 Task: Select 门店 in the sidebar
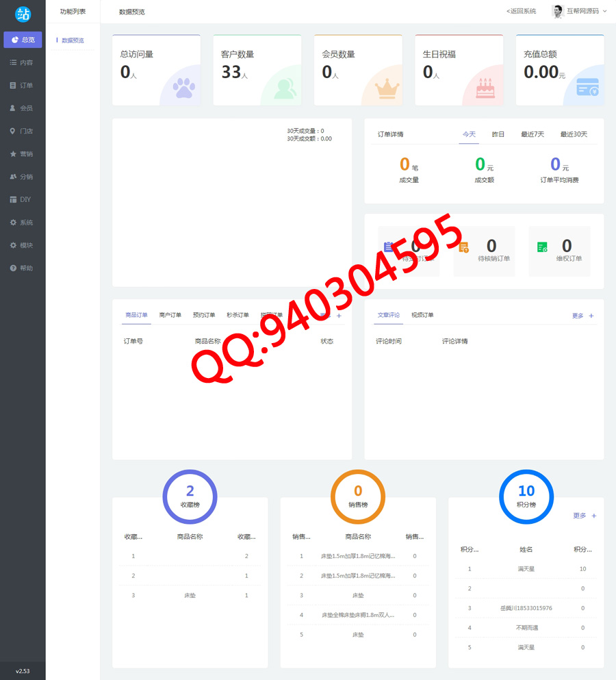[x=23, y=131]
